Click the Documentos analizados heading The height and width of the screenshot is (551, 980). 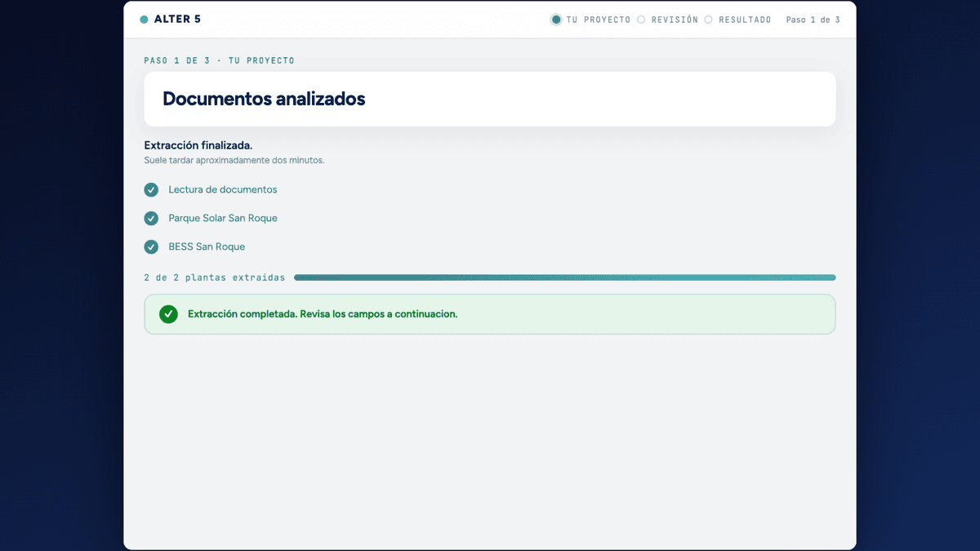pos(264,99)
